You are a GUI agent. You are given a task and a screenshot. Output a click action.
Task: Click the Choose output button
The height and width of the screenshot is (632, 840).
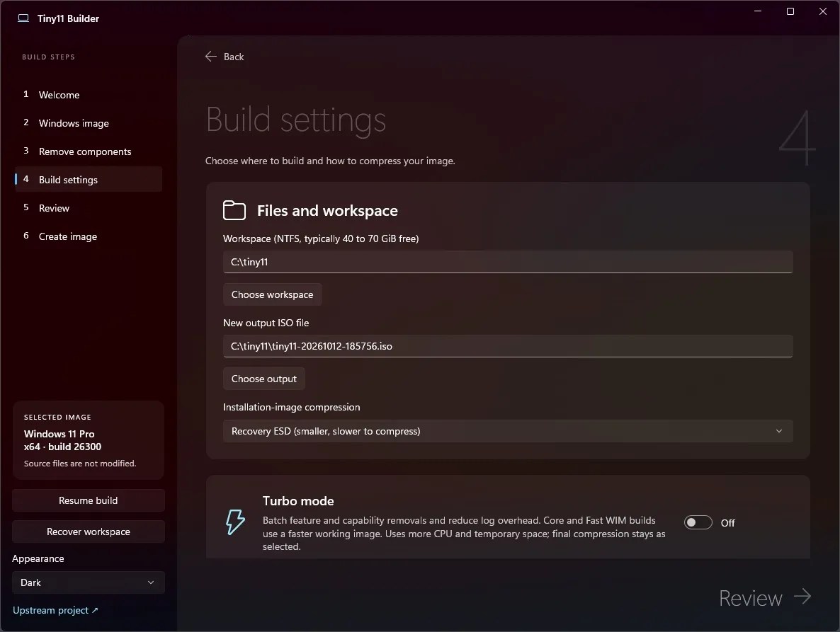point(264,379)
